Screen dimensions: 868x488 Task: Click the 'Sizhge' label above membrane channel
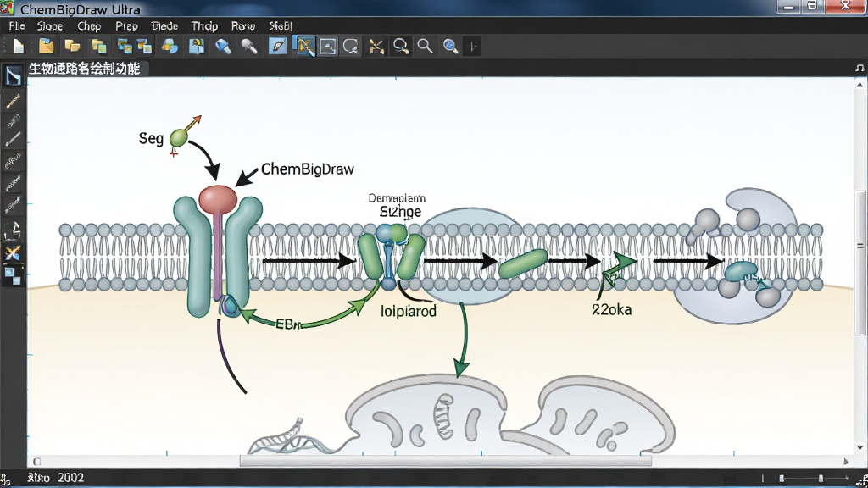click(x=401, y=212)
